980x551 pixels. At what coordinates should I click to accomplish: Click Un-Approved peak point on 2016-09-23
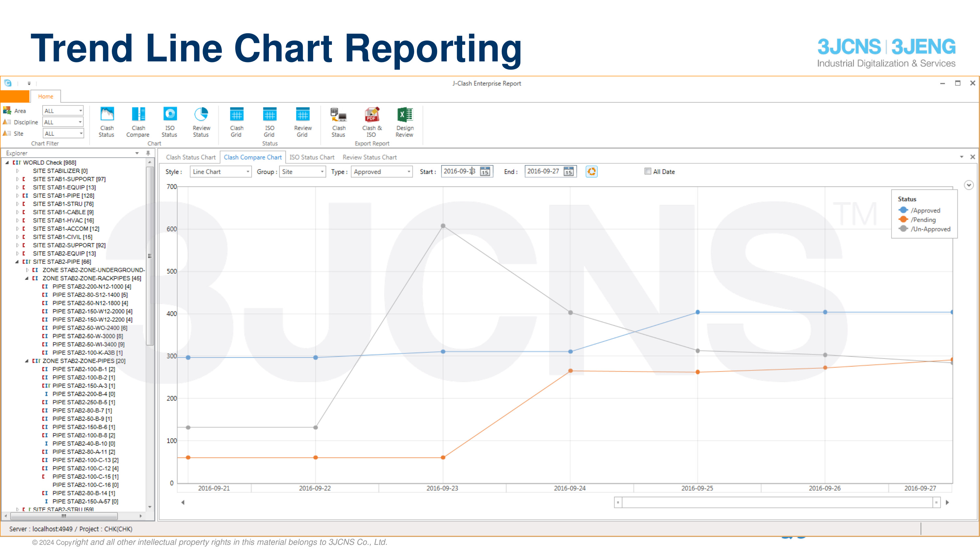(443, 226)
